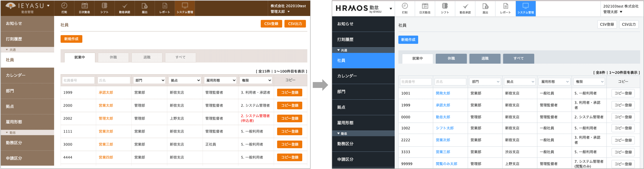This screenshot has width=644, height=169.
Task: Click 氏名 search field in HRMOS table
Action: point(450,82)
